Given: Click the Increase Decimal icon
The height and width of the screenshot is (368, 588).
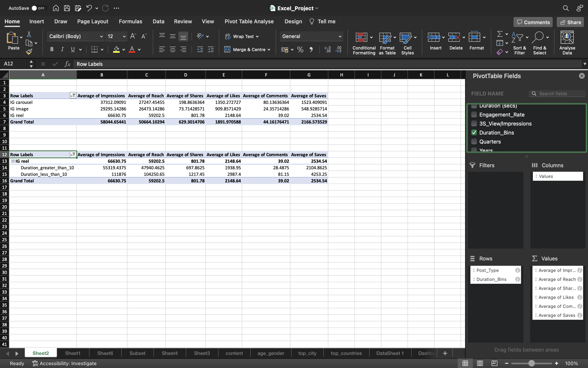Looking at the screenshot, I should pos(327,50).
